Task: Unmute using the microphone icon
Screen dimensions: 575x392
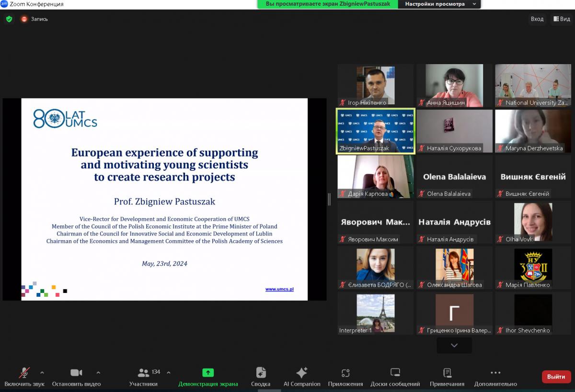Action: pos(24,373)
